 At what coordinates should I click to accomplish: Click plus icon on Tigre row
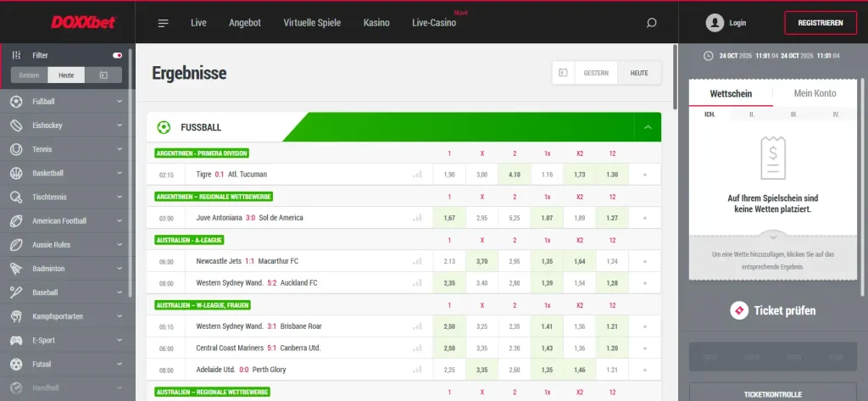tap(645, 175)
